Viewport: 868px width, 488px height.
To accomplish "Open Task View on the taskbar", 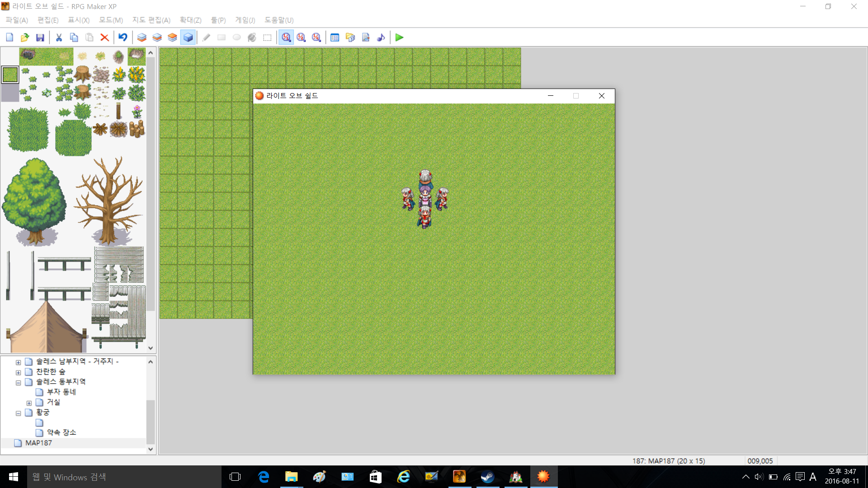I will click(235, 477).
